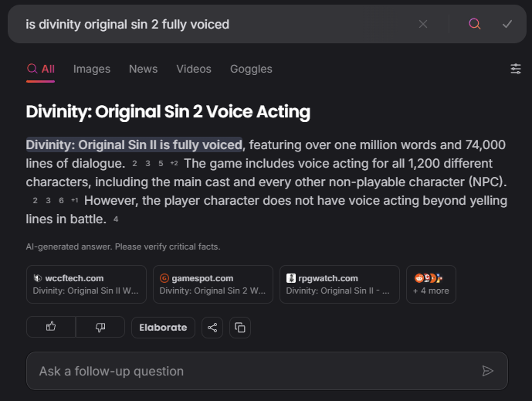The width and height of the screenshot is (532, 401).
Task: Visit the rpgwatch.com source card
Action: pos(340,284)
